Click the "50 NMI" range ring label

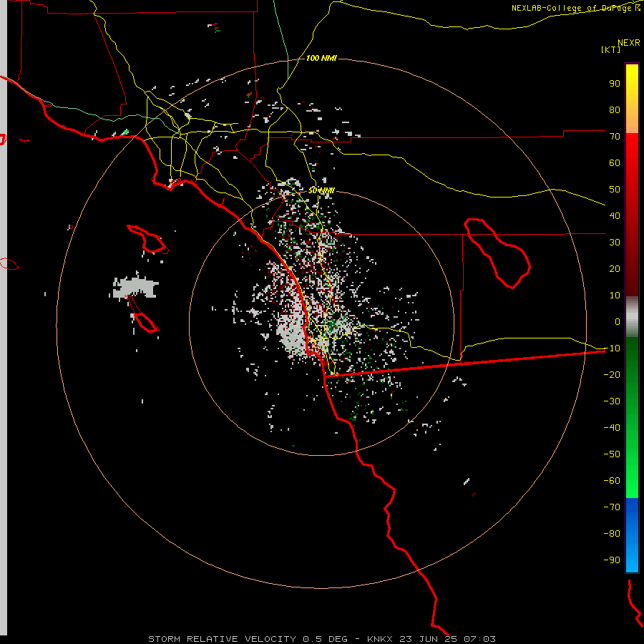click(321, 190)
